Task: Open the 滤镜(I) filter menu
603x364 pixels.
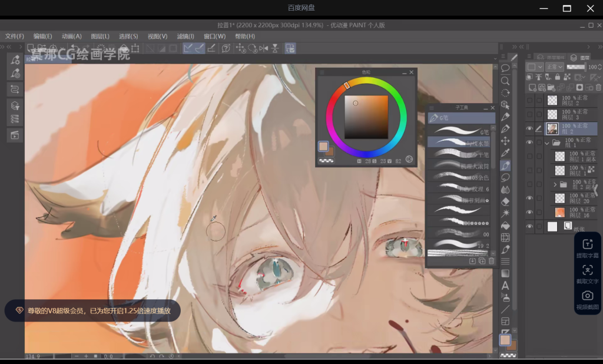Action: click(x=185, y=37)
